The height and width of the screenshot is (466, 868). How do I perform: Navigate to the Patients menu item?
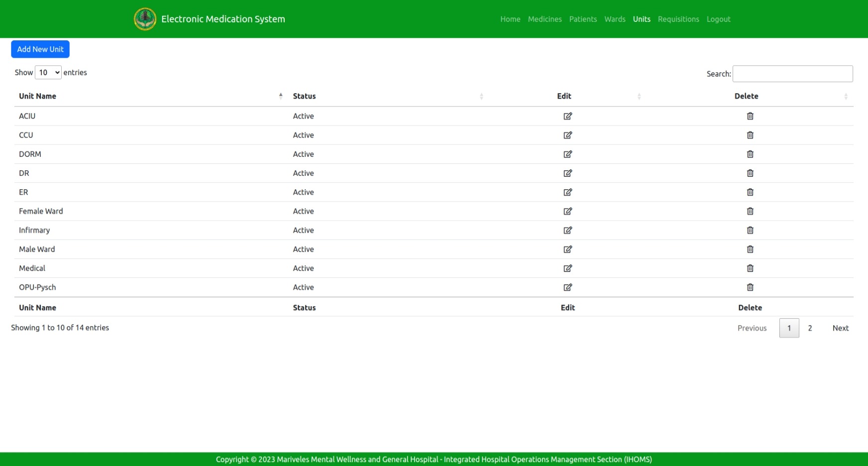583,19
